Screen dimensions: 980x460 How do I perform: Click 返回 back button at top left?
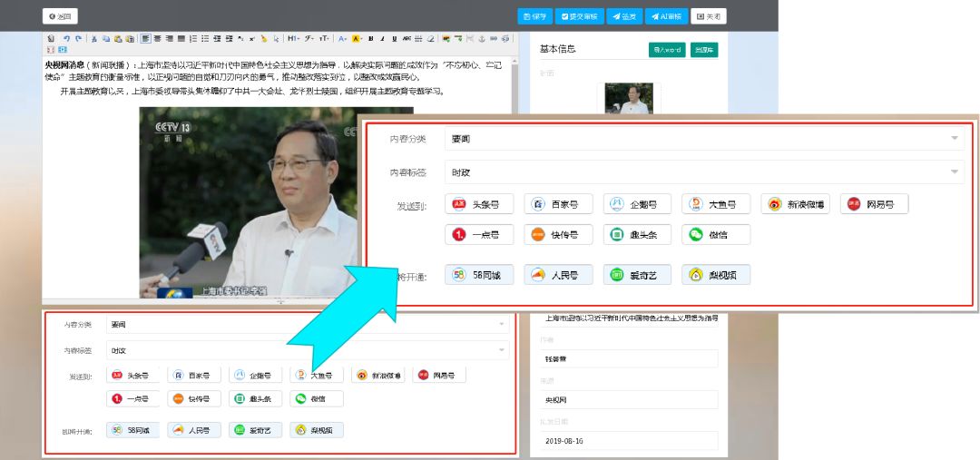60,16
